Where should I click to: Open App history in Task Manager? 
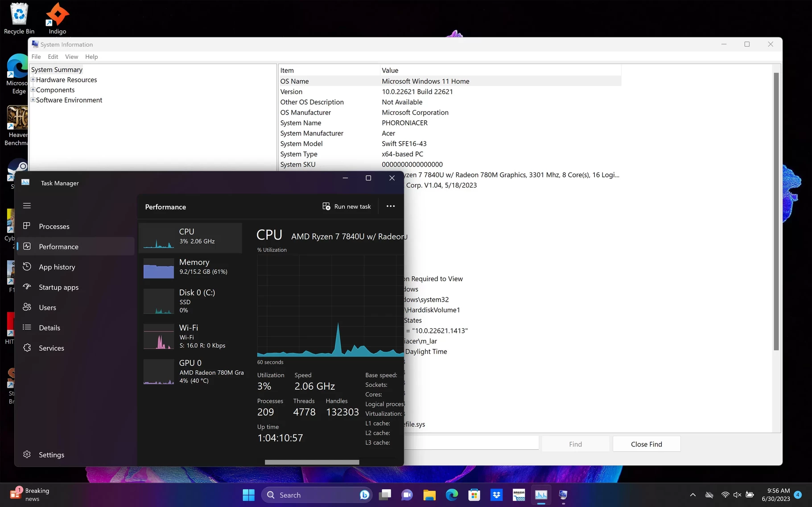pos(76,267)
